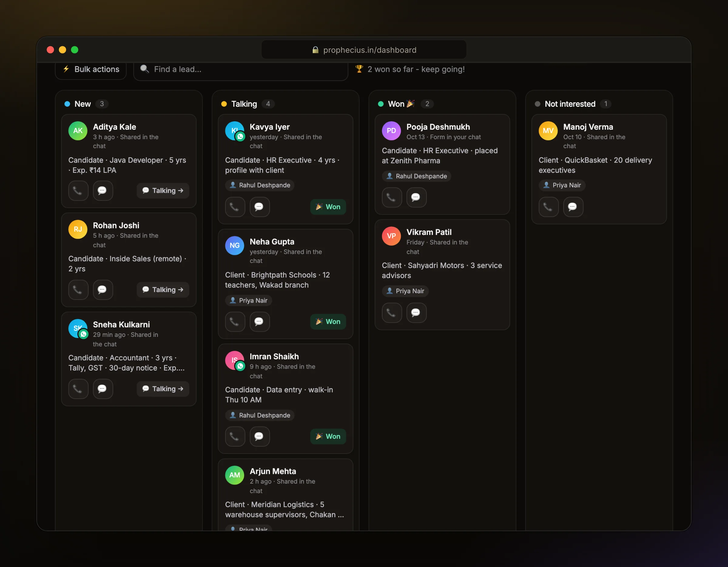The width and height of the screenshot is (728, 567).
Task: Mark Neha Gupta as Won
Action: click(x=328, y=321)
